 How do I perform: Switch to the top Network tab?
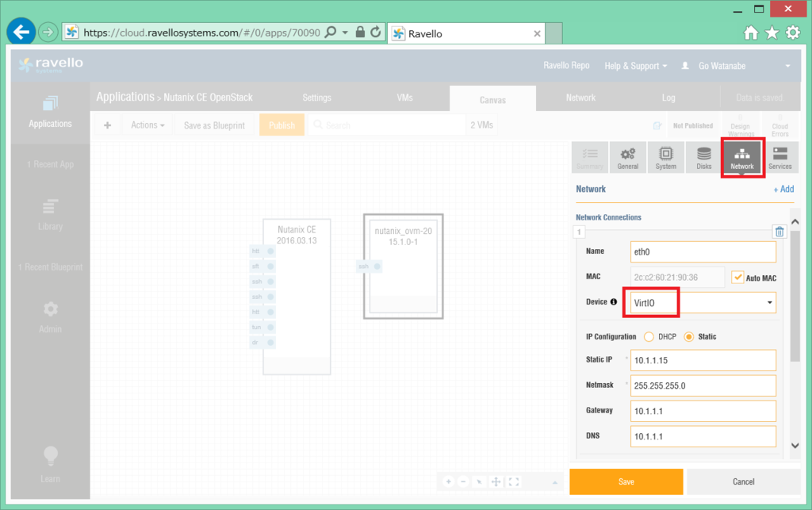pyautogui.click(x=580, y=98)
